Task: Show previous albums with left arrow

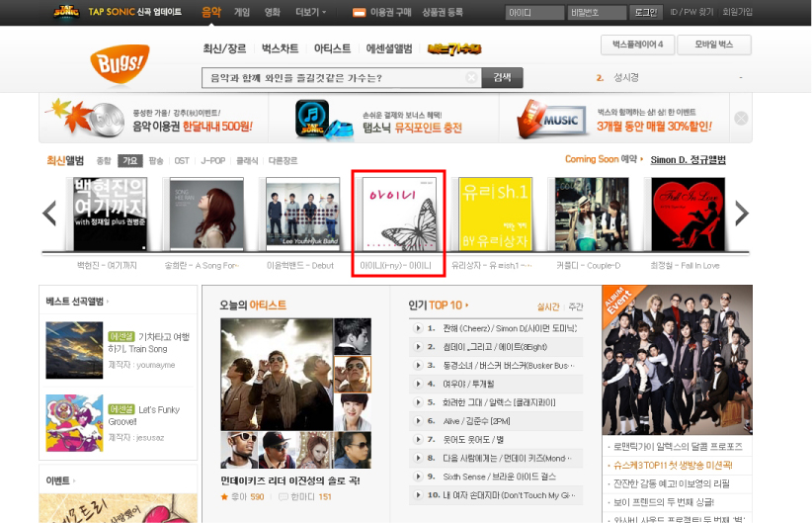Action: 49,214
